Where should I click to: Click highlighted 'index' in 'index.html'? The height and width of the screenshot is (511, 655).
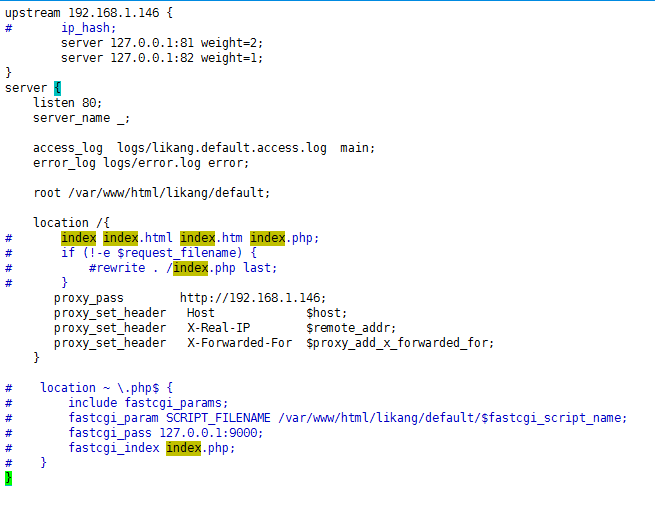[121, 238]
